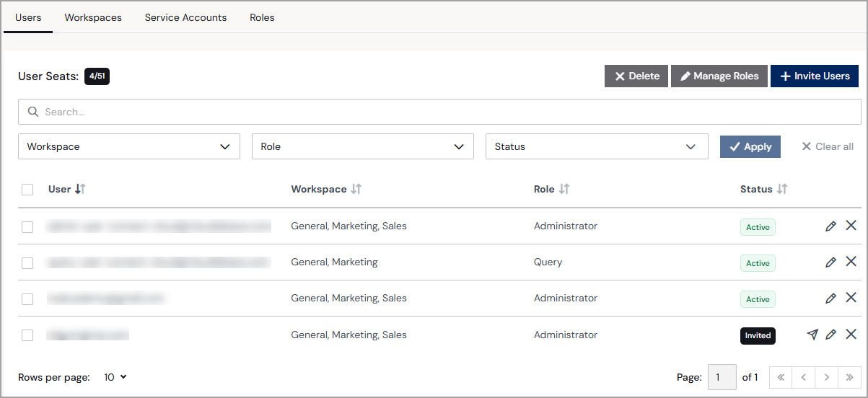Open the Status filter dropdown
This screenshot has width=868, height=398.
597,146
